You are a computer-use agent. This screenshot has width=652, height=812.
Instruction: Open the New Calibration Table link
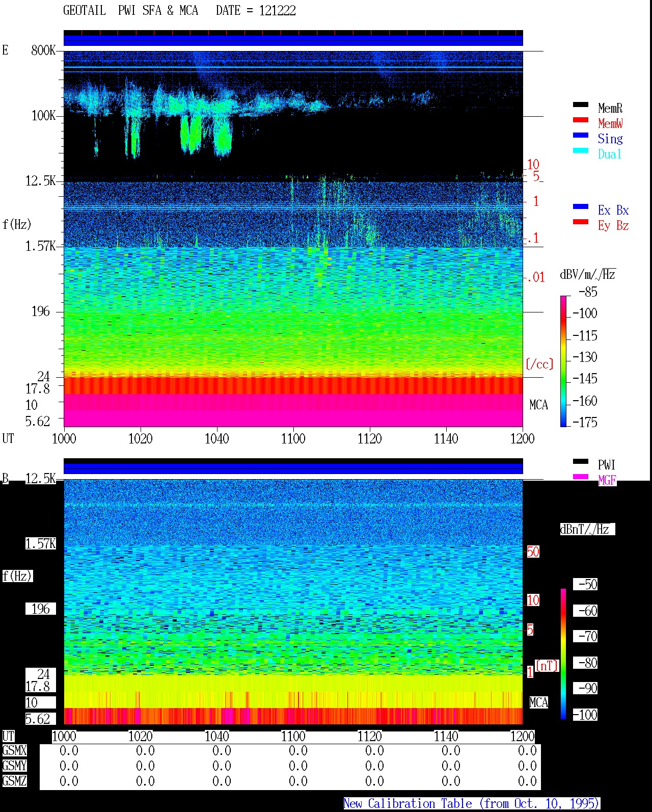(x=472, y=803)
